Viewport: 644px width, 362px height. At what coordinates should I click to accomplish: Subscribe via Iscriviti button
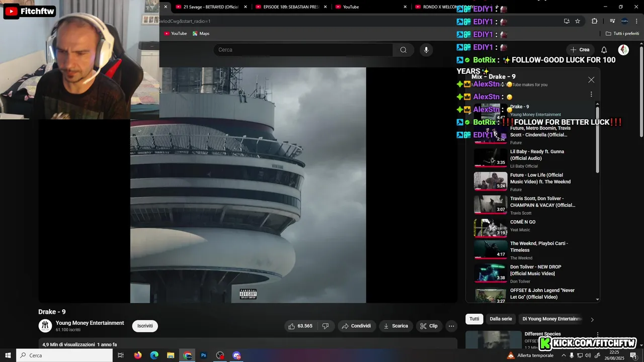coord(145,326)
